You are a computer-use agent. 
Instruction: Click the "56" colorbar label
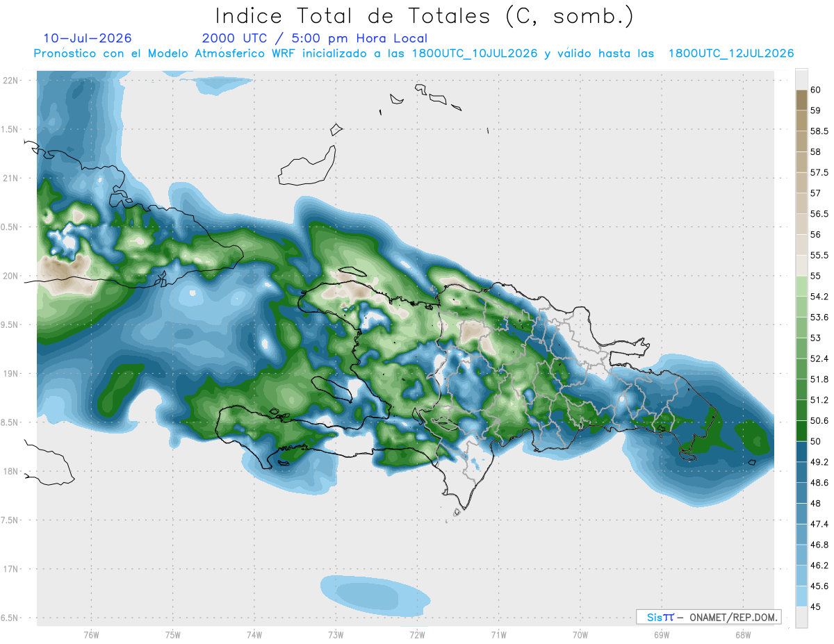(x=815, y=235)
